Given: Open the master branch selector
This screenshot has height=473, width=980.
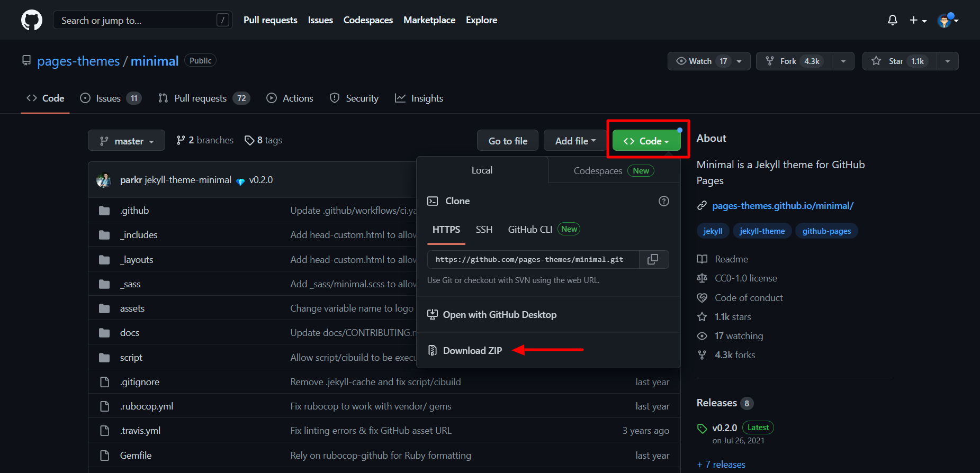Looking at the screenshot, I should pyautogui.click(x=127, y=141).
